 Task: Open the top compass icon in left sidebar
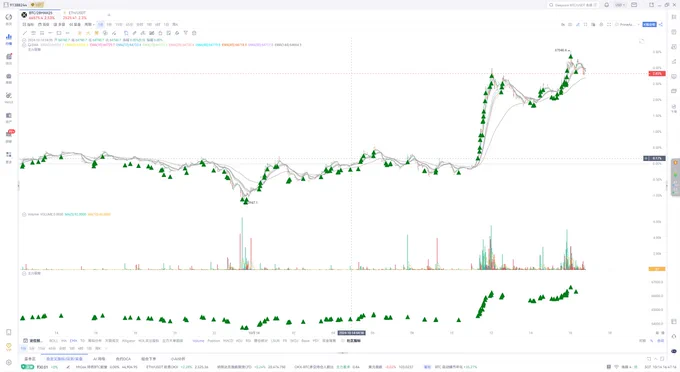coord(9,18)
